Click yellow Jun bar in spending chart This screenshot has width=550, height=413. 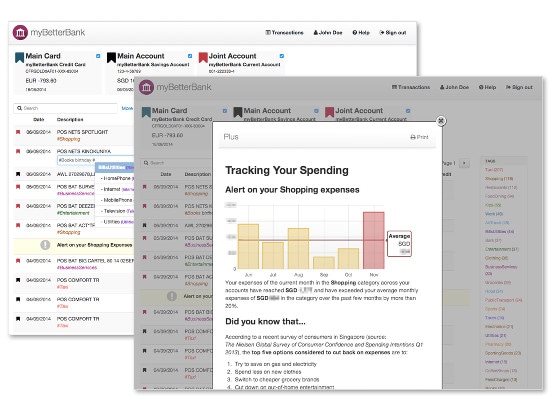[x=248, y=246]
